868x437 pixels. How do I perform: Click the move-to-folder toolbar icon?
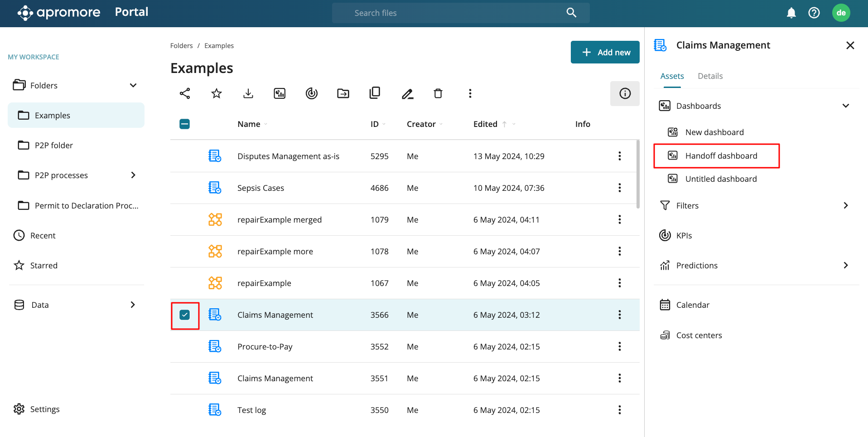coord(343,93)
